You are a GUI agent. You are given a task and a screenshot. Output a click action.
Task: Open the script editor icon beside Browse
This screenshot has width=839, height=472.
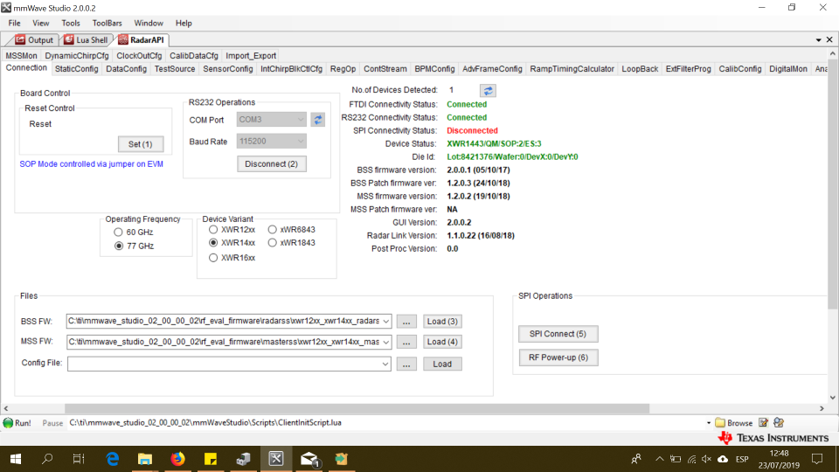coord(763,423)
